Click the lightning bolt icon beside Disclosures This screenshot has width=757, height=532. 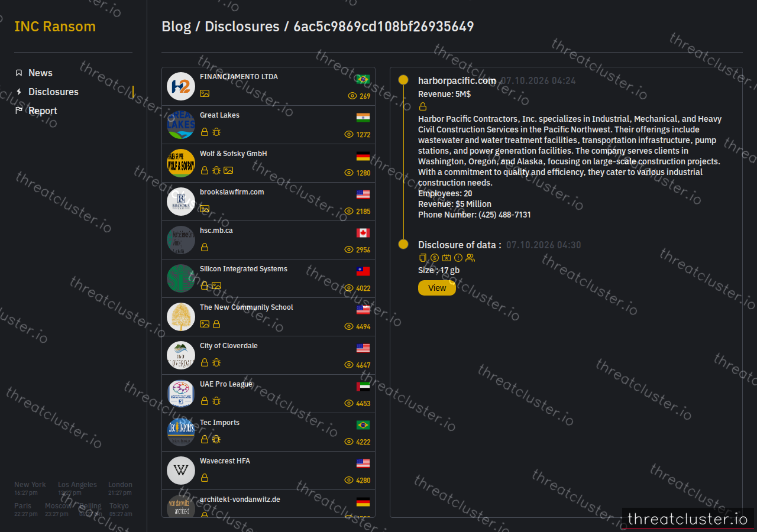point(19,92)
